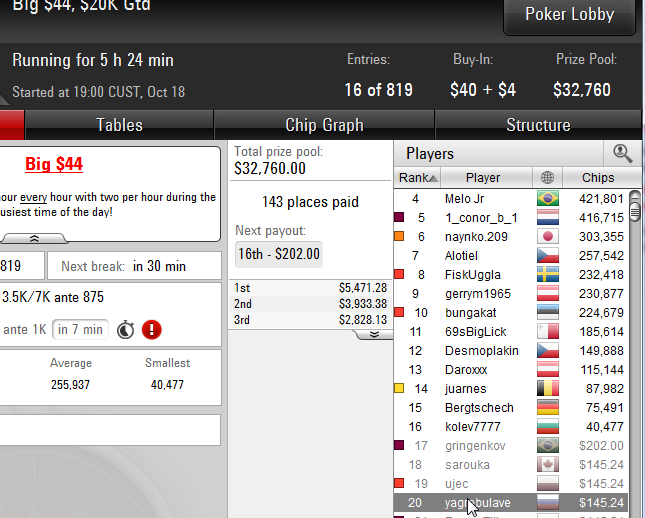Click the orange color tag for naynko.209
The width and height of the screenshot is (645, 518).
[x=399, y=236]
